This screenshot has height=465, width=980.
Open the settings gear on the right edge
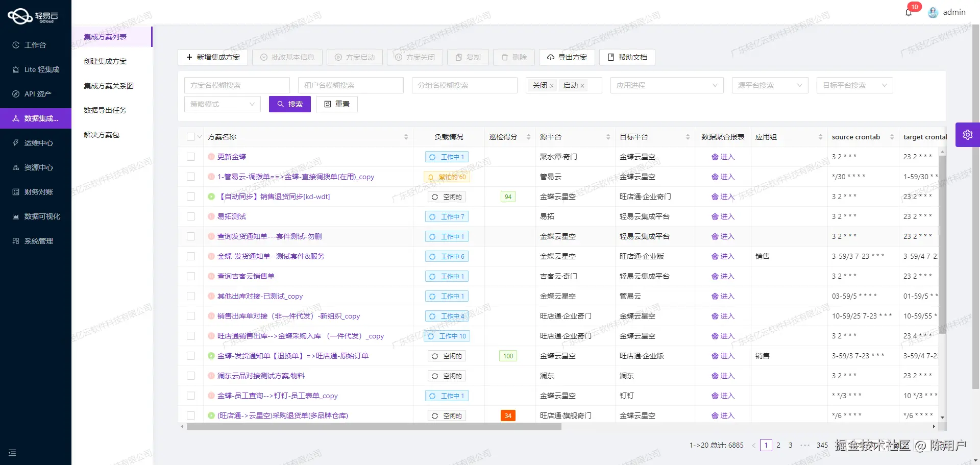click(968, 134)
